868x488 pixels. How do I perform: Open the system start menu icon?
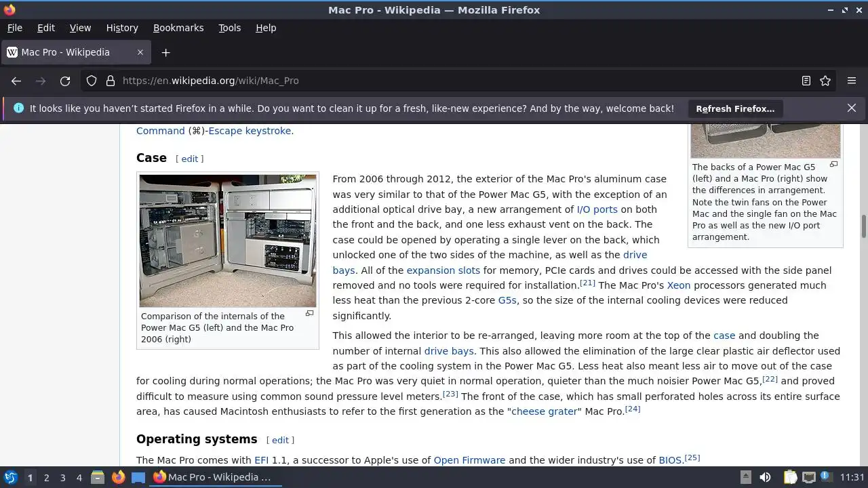click(10, 477)
